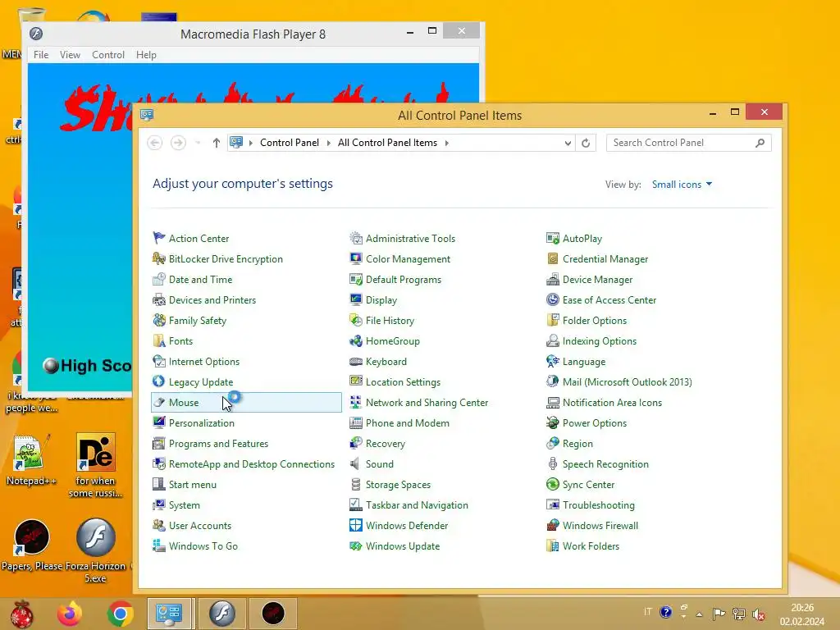The image size is (840, 630).
Task: Open Chrome from the taskbar
Action: [120, 614]
